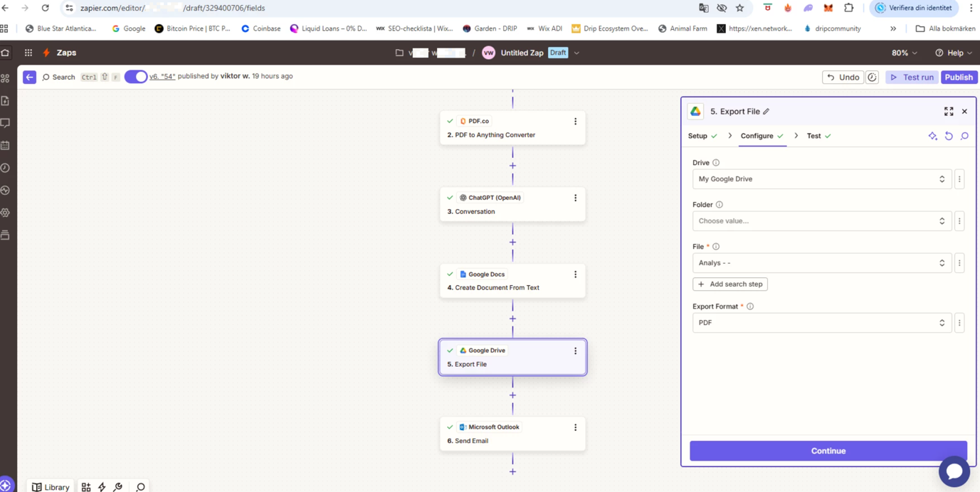Viewport: 980px width, 492px height.
Task: Switch to the Test tab
Action: point(813,136)
